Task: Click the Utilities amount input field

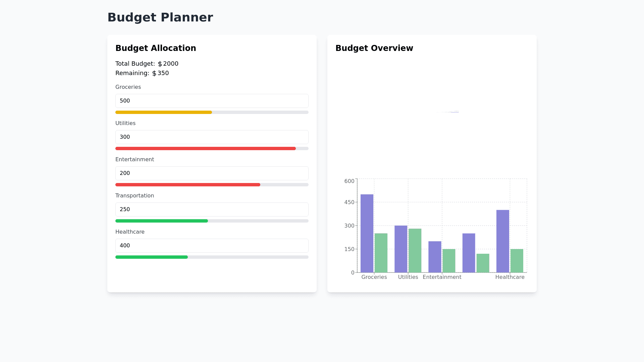Action: pos(212,137)
